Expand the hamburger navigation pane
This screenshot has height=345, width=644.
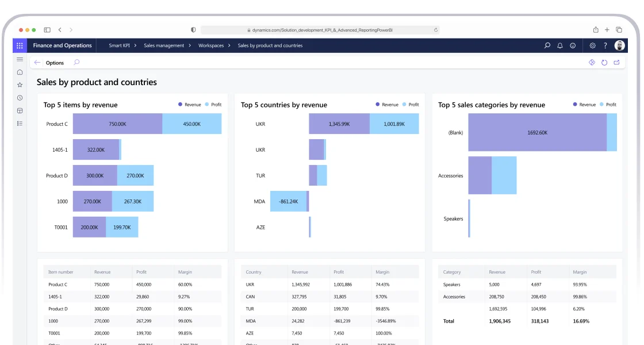(20, 59)
